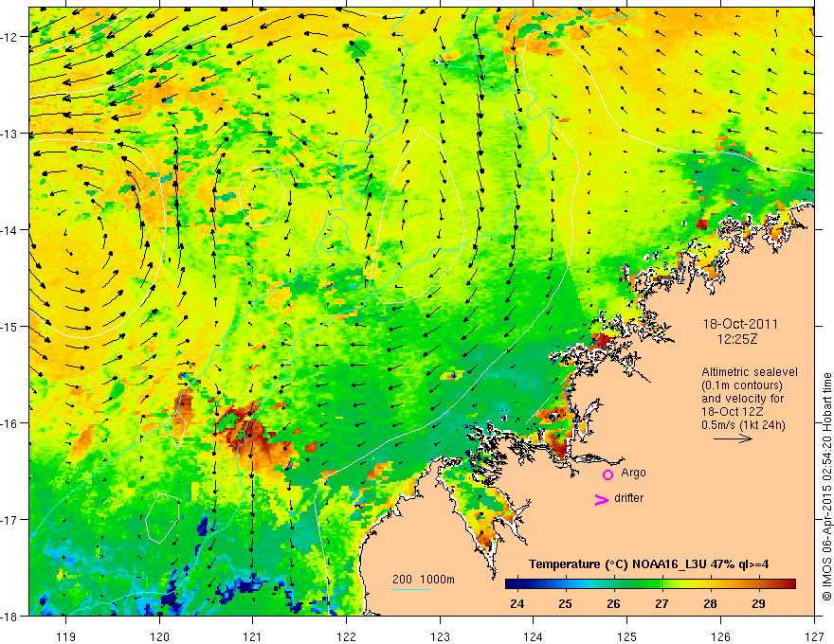Click the '(0.1m contours)' legend text
Screen dimensions: 834x644
coord(742,385)
